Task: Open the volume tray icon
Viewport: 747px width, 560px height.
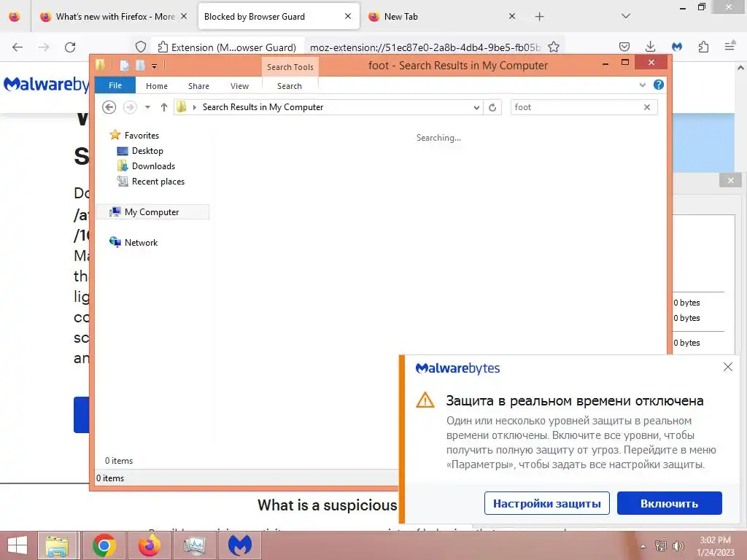Action: point(678,546)
